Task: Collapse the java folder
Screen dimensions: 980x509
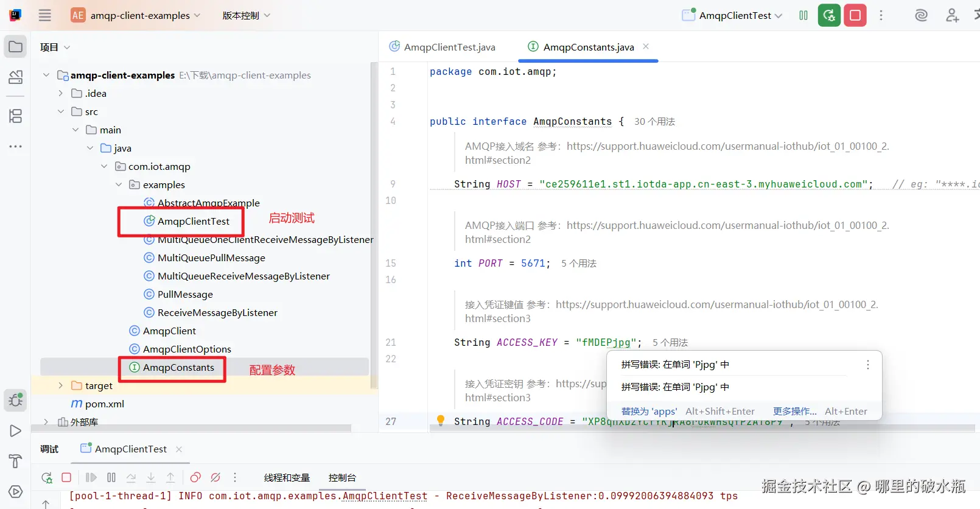Action: pyautogui.click(x=90, y=148)
